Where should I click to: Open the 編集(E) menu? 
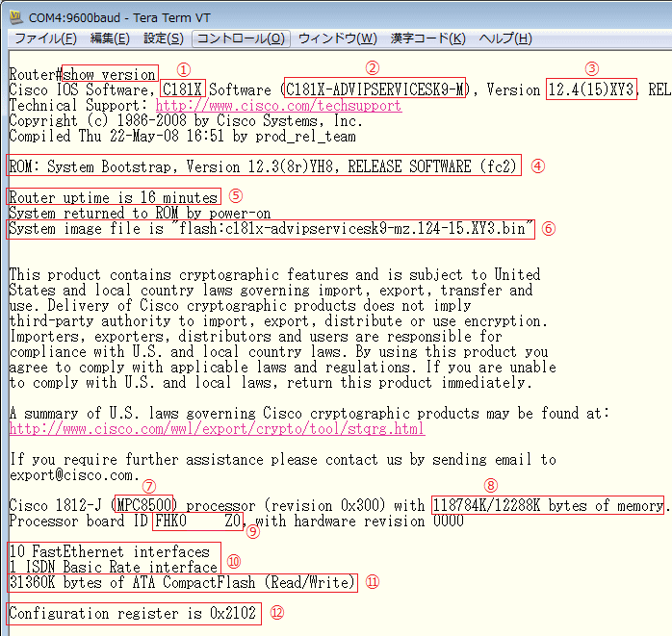pos(110,38)
